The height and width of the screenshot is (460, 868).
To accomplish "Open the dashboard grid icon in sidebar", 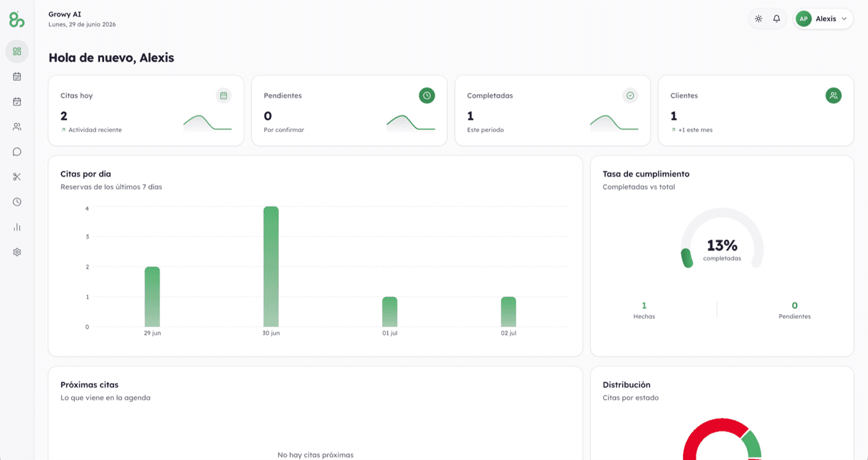I will click(x=17, y=51).
